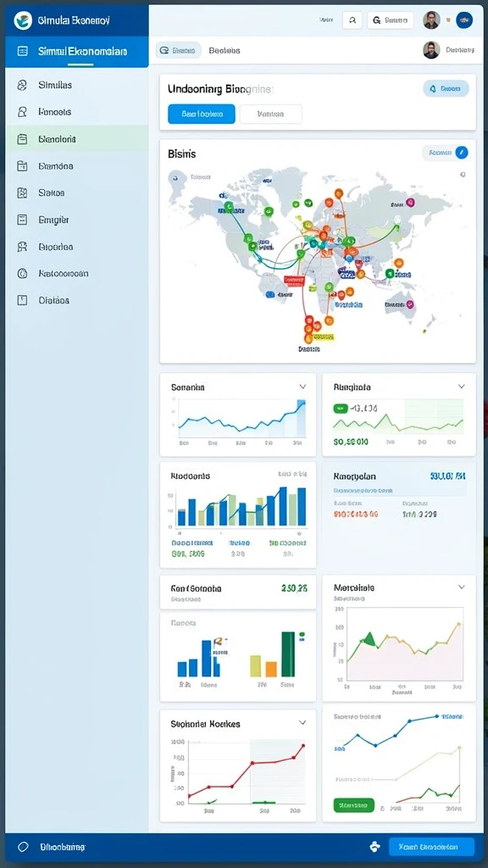This screenshot has width=488, height=868.
Task: Click the user avatar in the top bar
Action: [x=431, y=20]
